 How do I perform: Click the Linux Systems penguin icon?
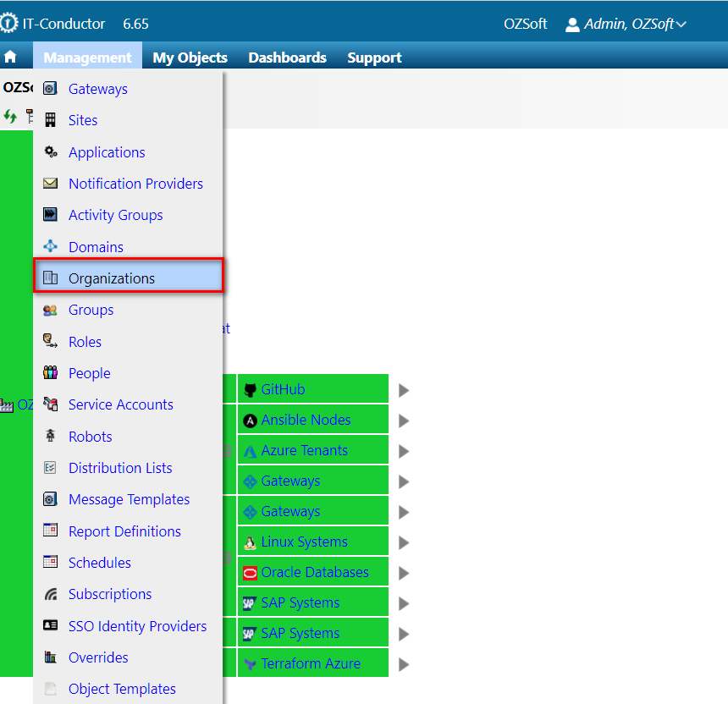251,543
